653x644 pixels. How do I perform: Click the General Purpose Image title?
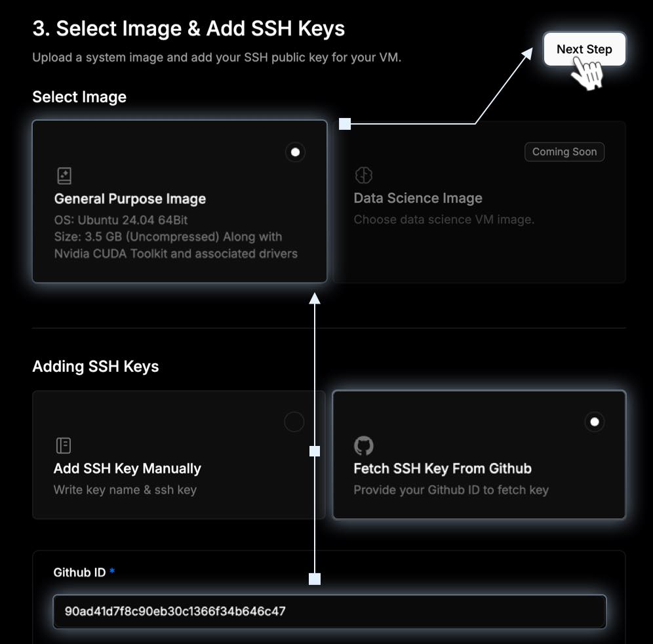pyautogui.click(x=130, y=199)
